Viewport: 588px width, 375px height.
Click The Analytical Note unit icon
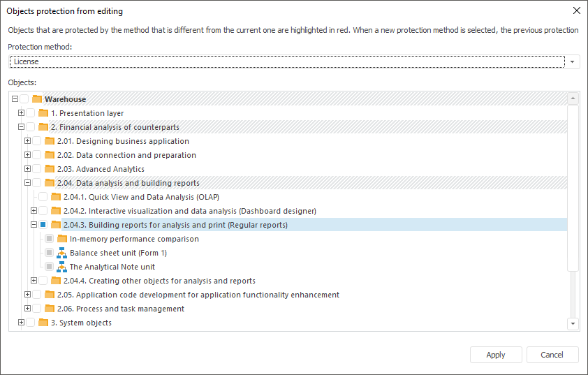[62, 267]
